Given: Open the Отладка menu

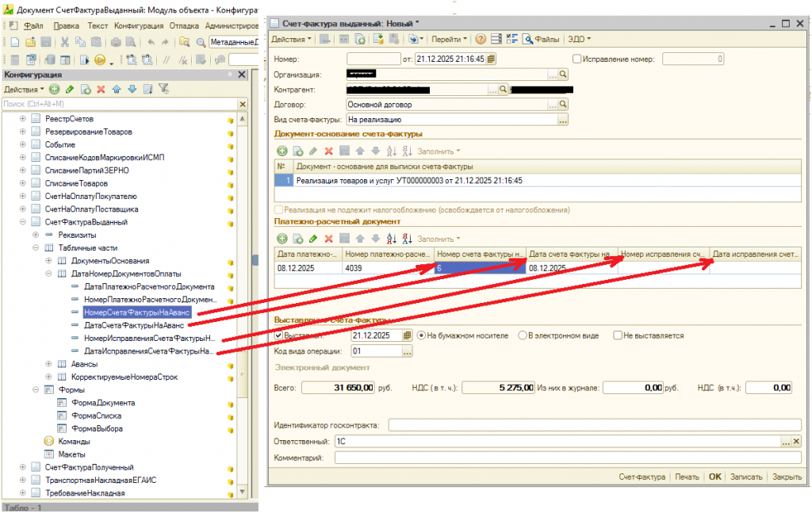Looking at the screenshot, I should pyautogui.click(x=184, y=25).
